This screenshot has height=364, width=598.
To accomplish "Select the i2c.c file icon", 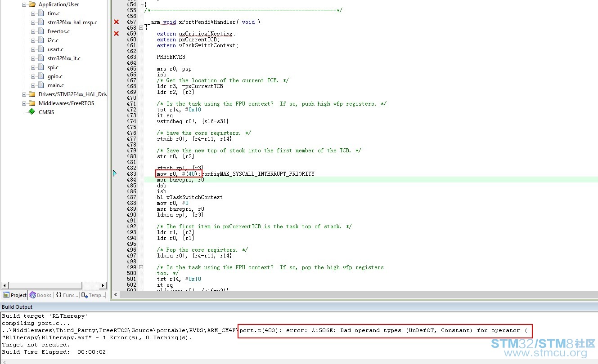I will [x=40, y=40].
